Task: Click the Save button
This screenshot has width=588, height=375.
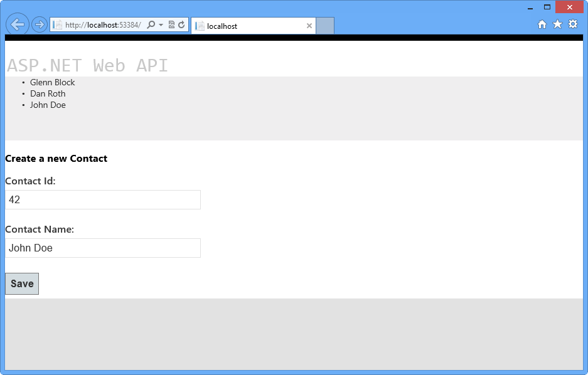Action: coord(21,283)
